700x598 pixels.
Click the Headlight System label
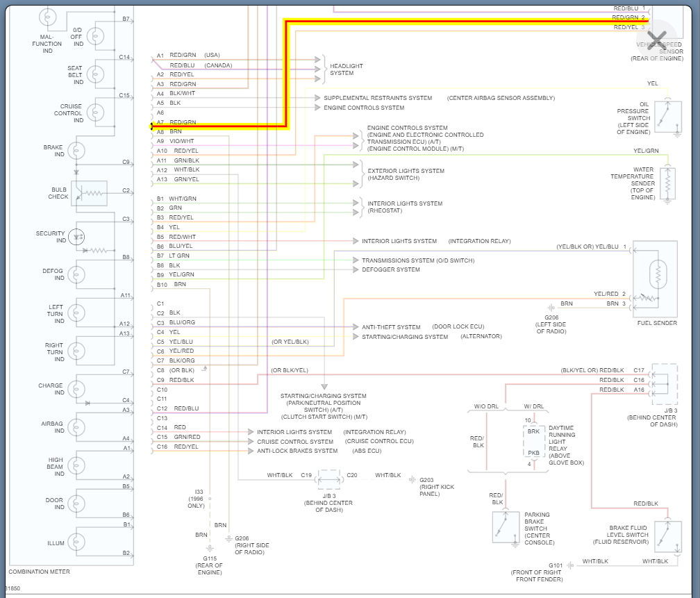pos(346,69)
